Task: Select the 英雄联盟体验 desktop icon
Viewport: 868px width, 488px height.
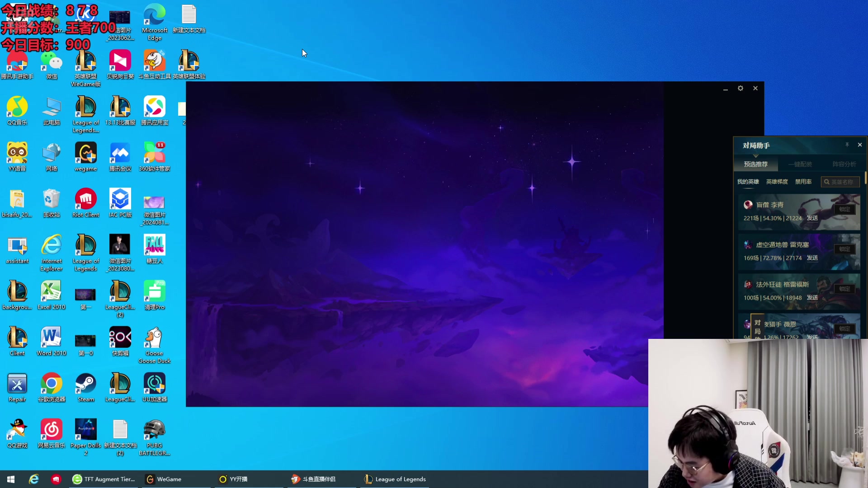Action: (x=189, y=65)
